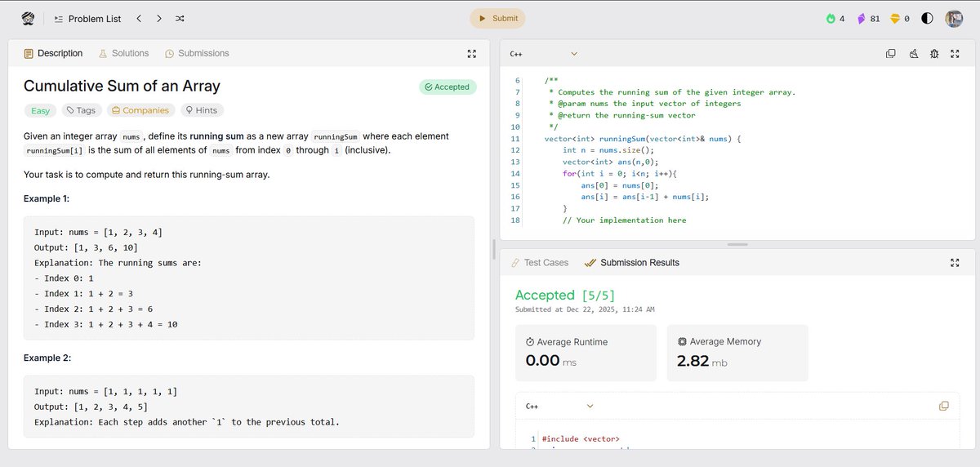Switch to the Submissions tab
The width and height of the screenshot is (980, 467).
pyautogui.click(x=197, y=53)
